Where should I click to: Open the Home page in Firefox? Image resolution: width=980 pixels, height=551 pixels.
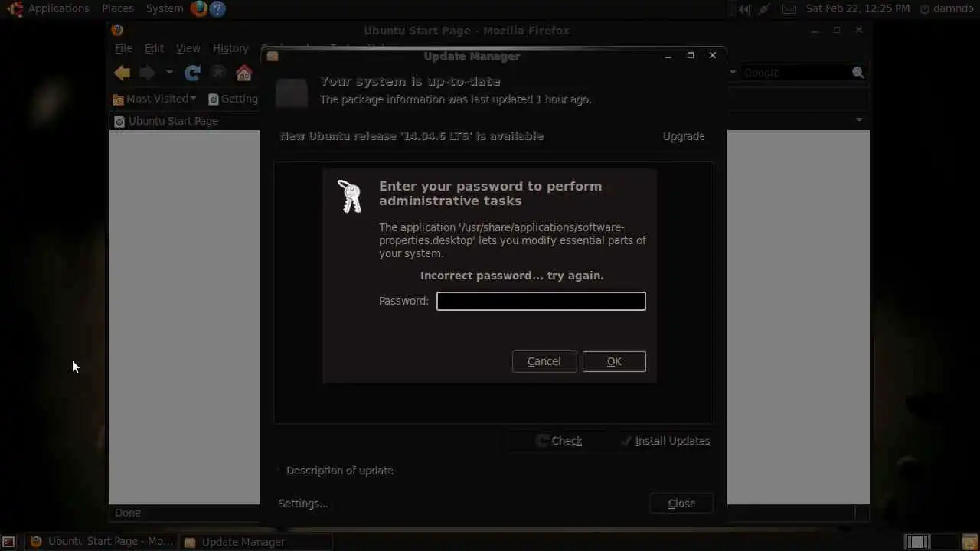[243, 73]
